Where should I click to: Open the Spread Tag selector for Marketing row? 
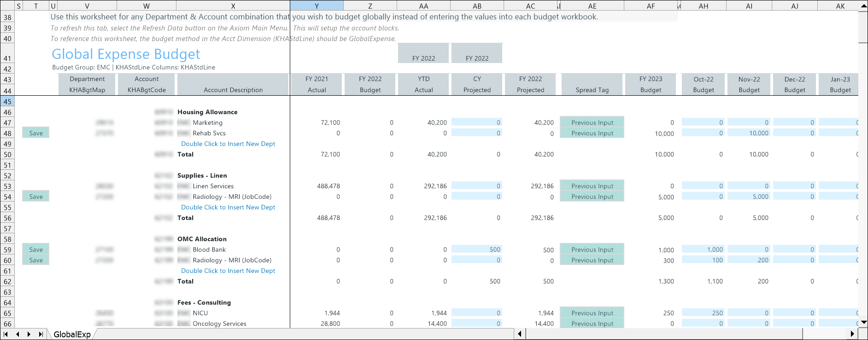pyautogui.click(x=592, y=122)
